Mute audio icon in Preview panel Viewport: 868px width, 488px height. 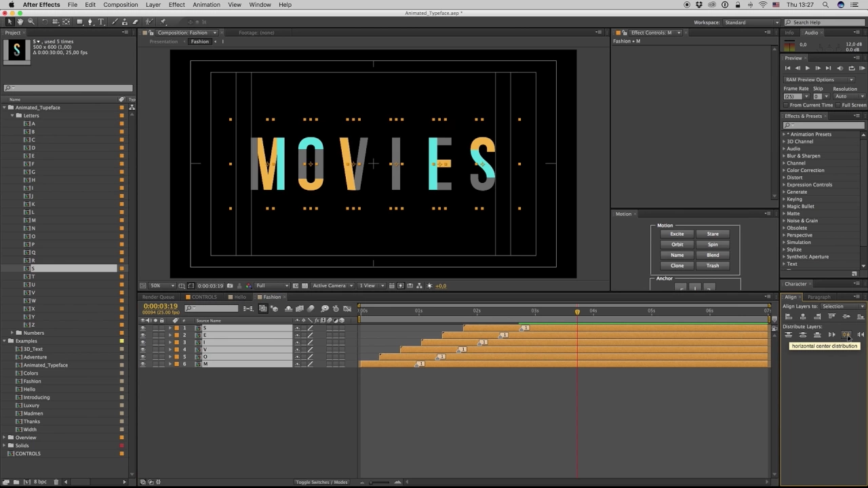point(840,68)
